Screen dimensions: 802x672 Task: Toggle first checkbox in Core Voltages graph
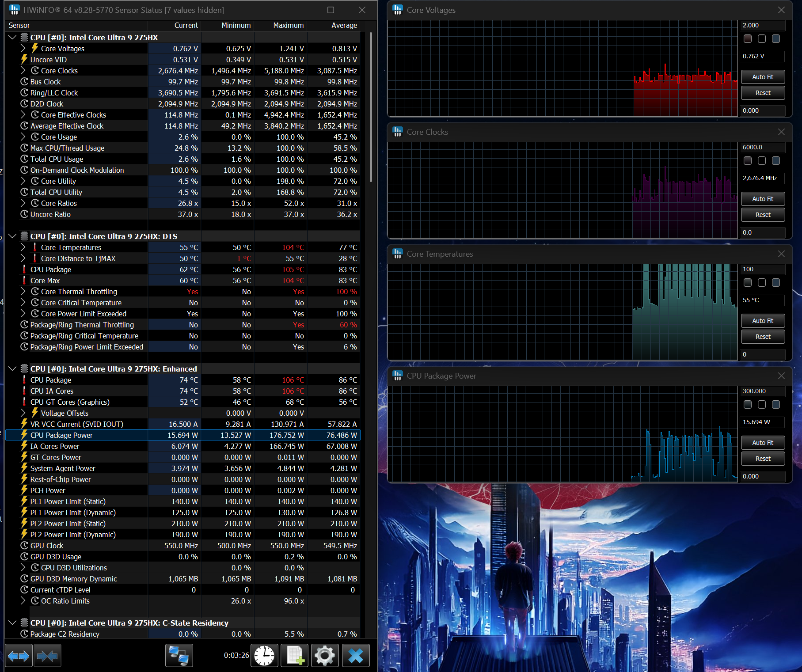point(748,39)
